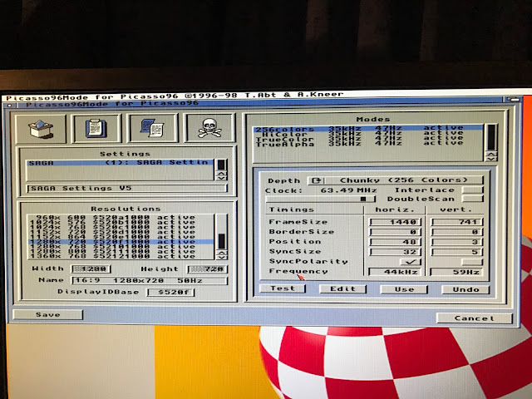
Task: Click horizontal FrameSize field 1440
Action: click(396, 222)
